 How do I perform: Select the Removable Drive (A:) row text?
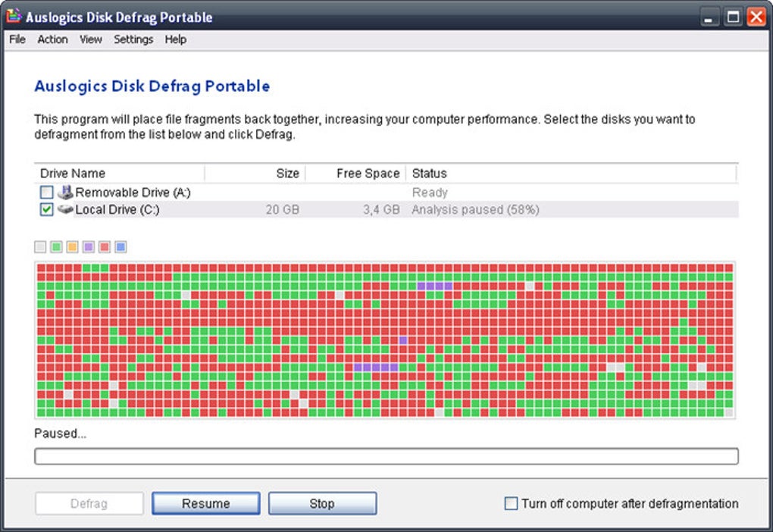pos(133,192)
